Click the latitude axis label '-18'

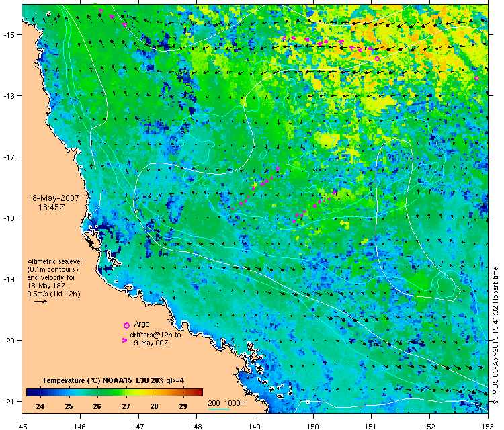click(x=8, y=218)
